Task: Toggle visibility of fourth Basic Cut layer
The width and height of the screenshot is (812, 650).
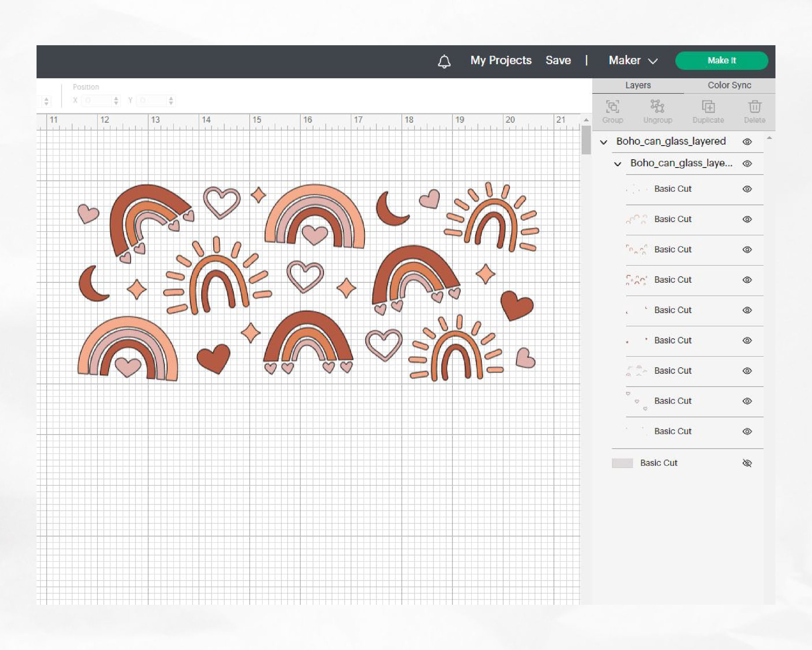Action: (x=747, y=280)
